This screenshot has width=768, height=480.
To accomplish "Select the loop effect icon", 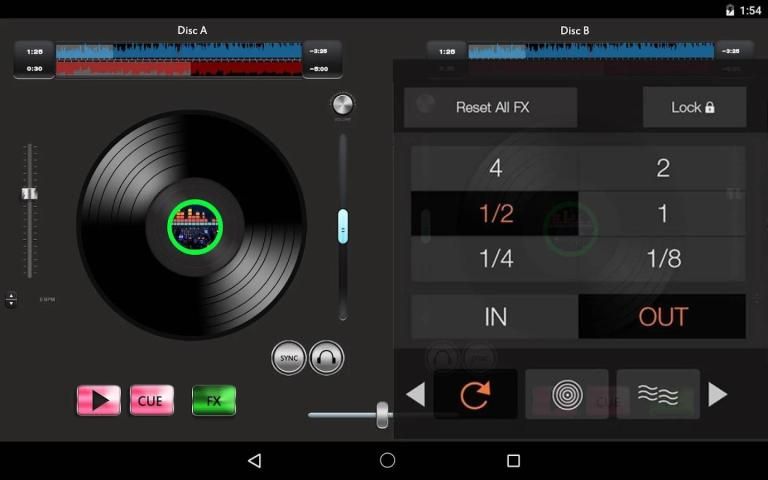I will click(x=475, y=395).
